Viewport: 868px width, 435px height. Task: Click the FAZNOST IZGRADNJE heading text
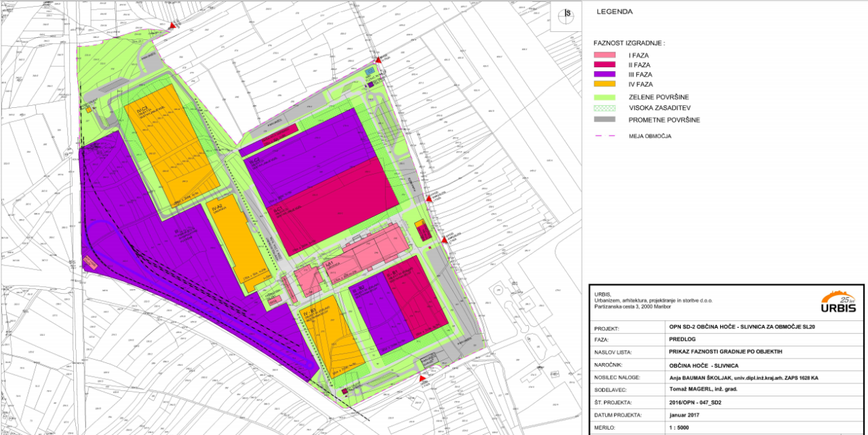tap(629, 43)
